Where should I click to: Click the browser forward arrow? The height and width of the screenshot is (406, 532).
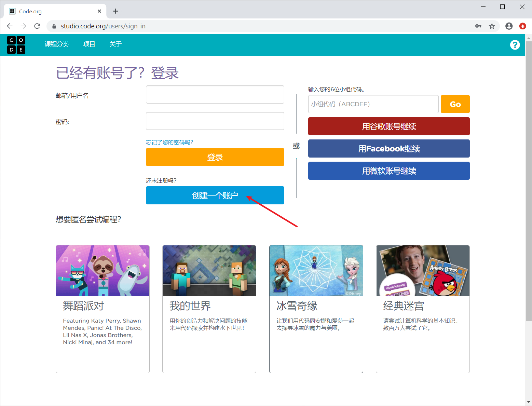pyautogui.click(x=23, y=26)
